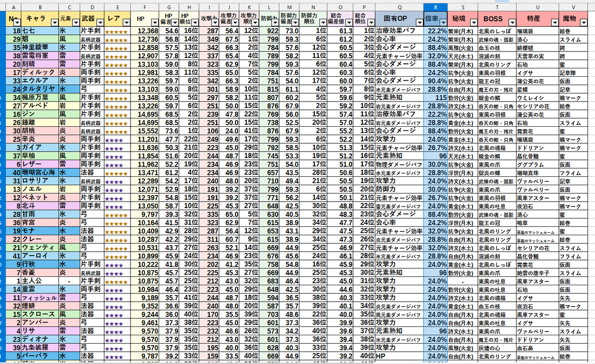This screenshot has height=364, width=595.
Task: Select column F letter header
Action: click(145, 7)
